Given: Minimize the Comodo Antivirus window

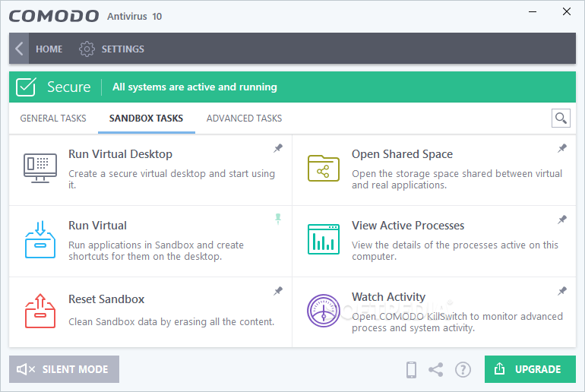Looking at the screenshot, I should (x=533, y=12).
